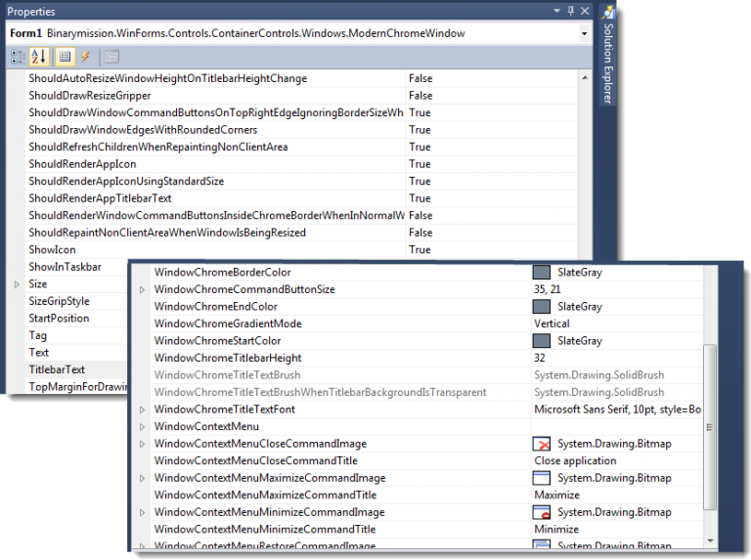Expand the Size property

(x=17, y=284)
